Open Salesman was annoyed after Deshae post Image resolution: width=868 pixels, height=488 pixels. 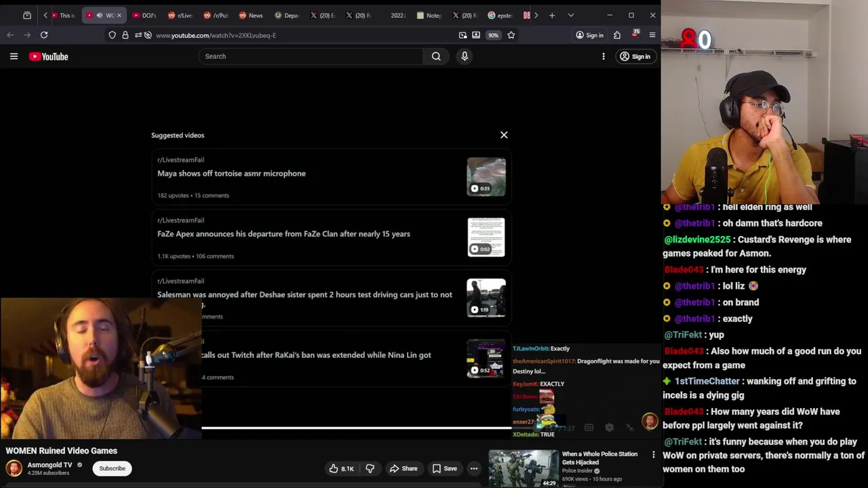[304, 295]
